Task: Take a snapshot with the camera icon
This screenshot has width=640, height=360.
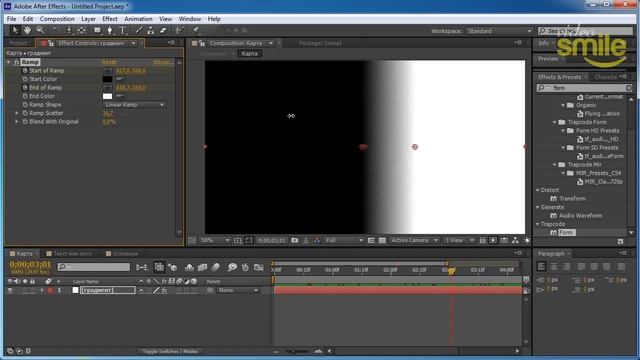Action: [x=295, y=240]
